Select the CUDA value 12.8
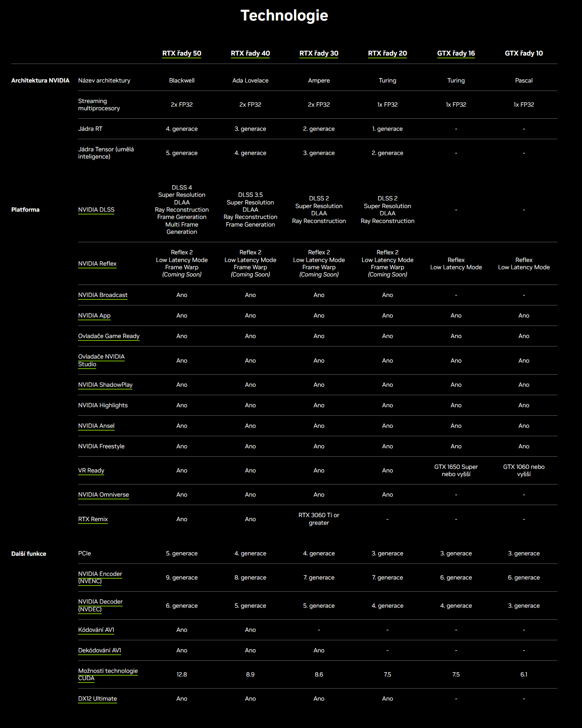Screen dimensions: 582x728 pos(182,674)
